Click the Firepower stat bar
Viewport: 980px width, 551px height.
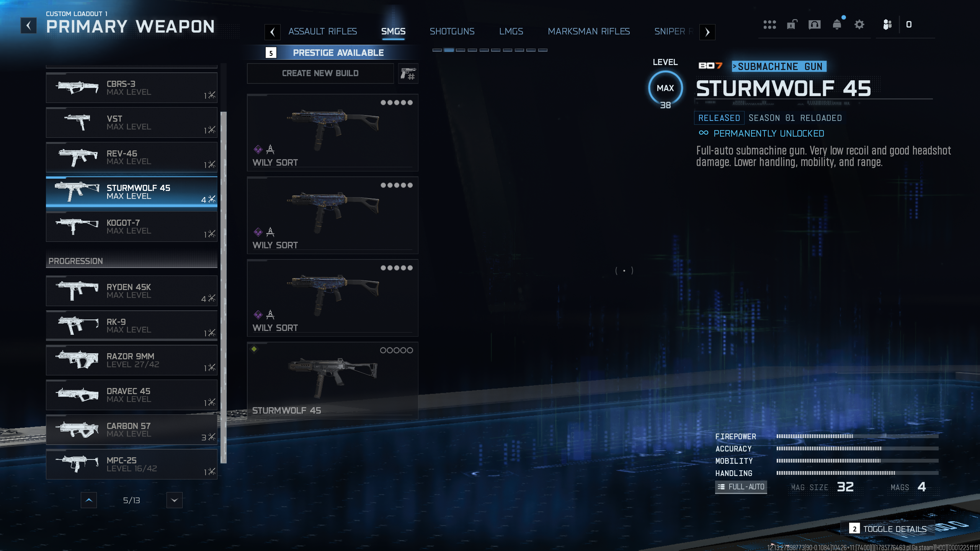point(857,436)
